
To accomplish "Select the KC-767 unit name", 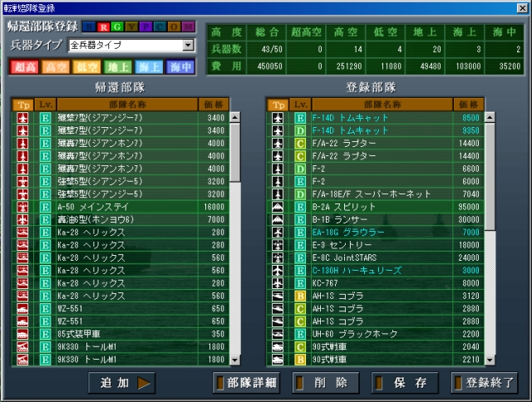I will point(325,283).
